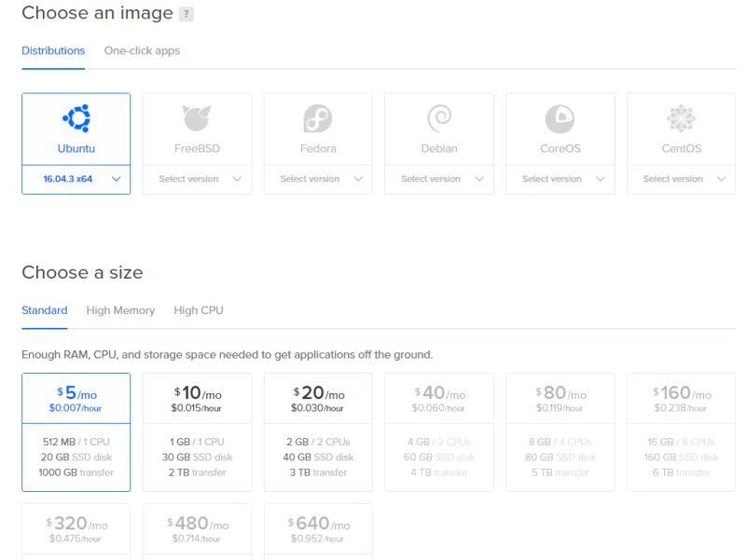
Task: Select the $20/mo droplet plan
Action: pyautogui.click(x=318, y=432)
